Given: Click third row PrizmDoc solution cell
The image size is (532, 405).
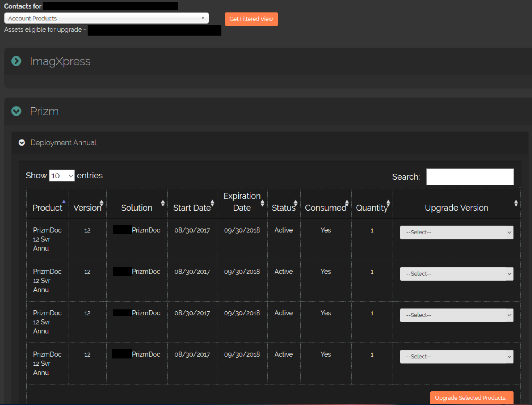Looking at the screenshot, I should (x=146, y=313).
